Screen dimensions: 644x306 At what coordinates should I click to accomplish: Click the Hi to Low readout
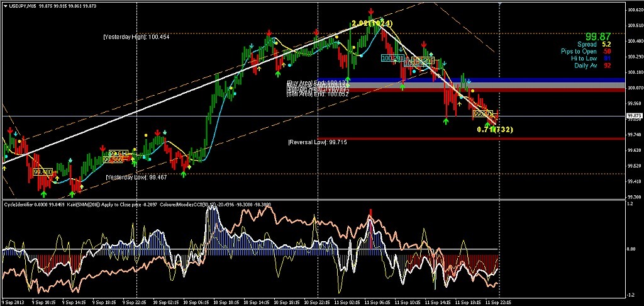(x=591, y=58)
